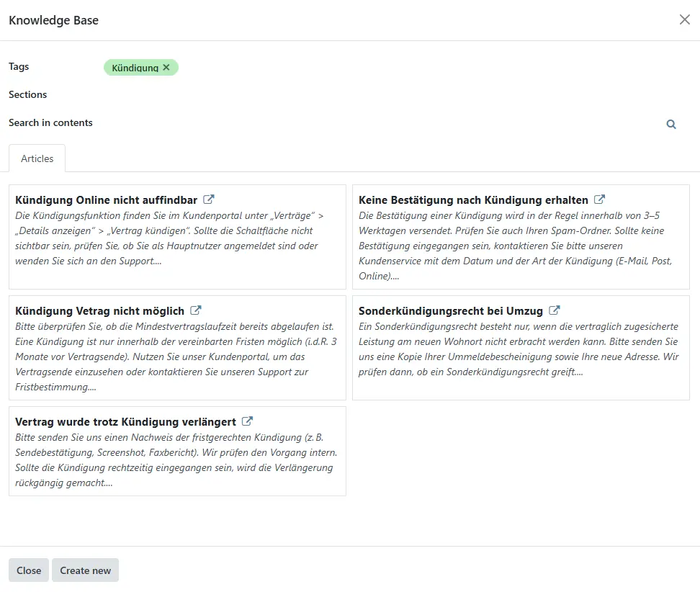Open external link for 'Keine Bestätigung nach Kündigung erhalten'
Viewport: 700px width, 592px height.
[600, 199]
